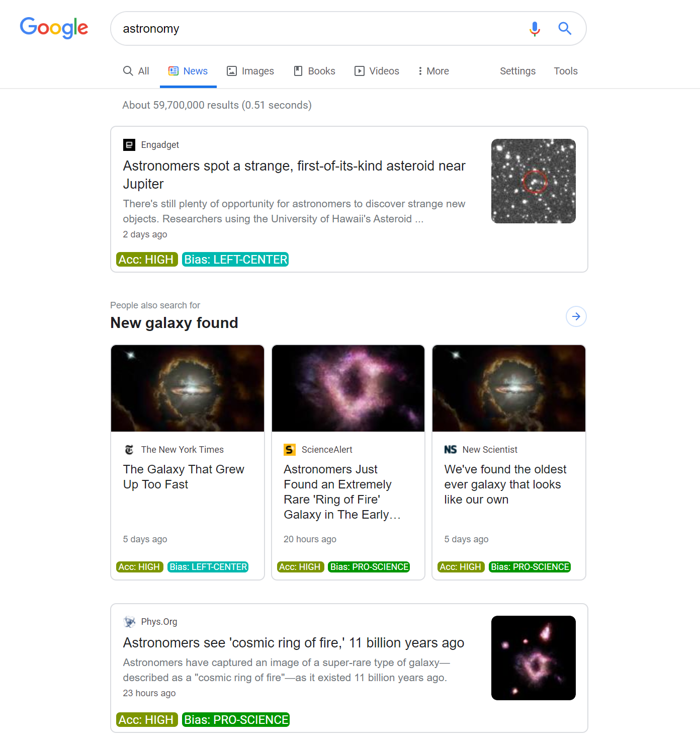Screen dimensions: 700x743
Task: Click the microphone voice search icon
Action: click(535, 29)
